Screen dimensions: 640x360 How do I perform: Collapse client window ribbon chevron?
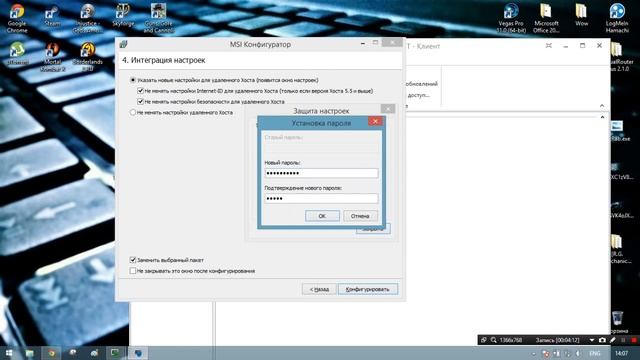(602, 106)
